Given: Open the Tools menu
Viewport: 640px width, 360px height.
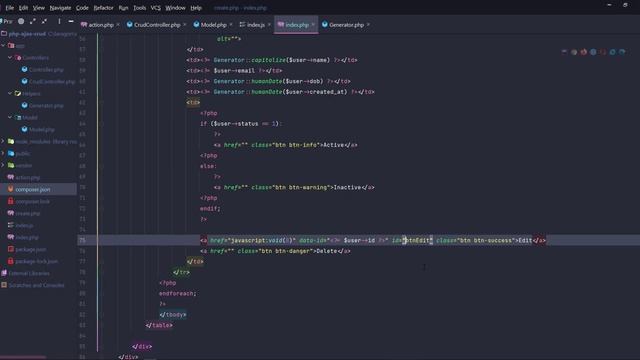Looking at the screenshot, I should [140, 8].
